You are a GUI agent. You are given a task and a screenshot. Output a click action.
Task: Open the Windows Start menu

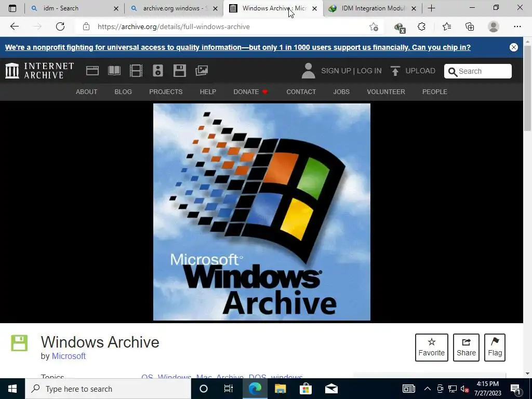12,389
